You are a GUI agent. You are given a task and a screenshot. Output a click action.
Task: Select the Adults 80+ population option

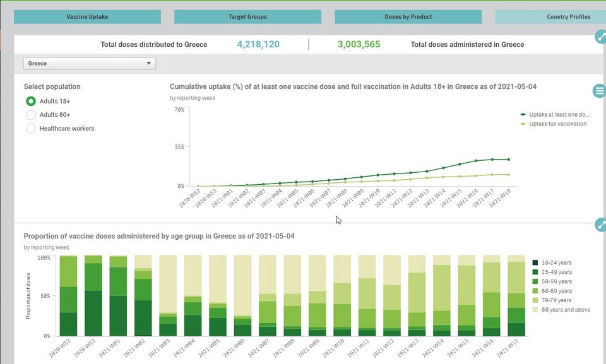(x=30, y=115)
